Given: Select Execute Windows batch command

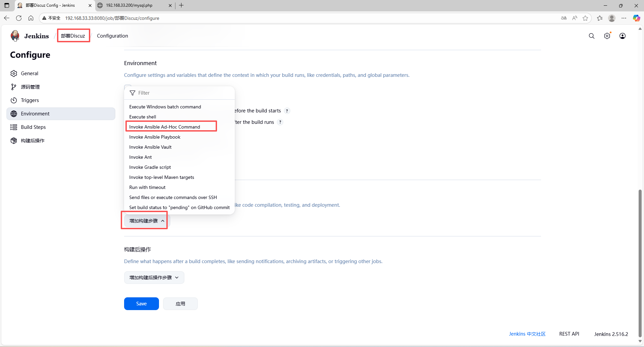Looking at the screenshot, I should (x=179, y=107).
